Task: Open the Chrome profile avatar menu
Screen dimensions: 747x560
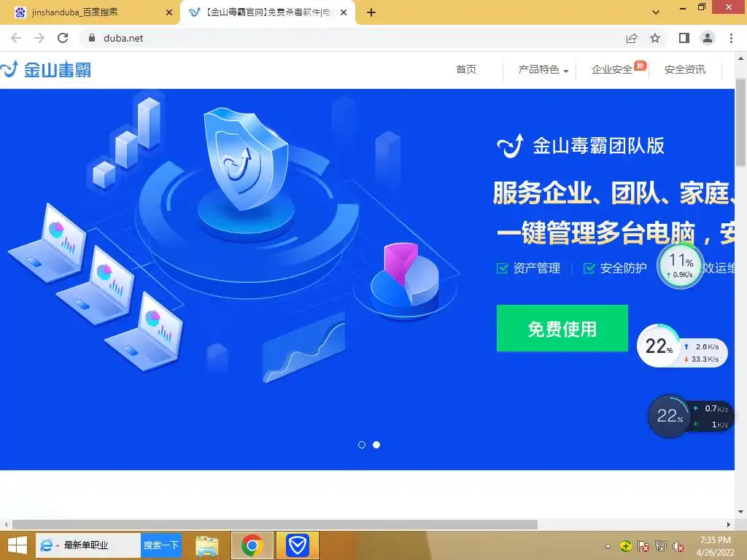Action: click(x=708, y=38)
